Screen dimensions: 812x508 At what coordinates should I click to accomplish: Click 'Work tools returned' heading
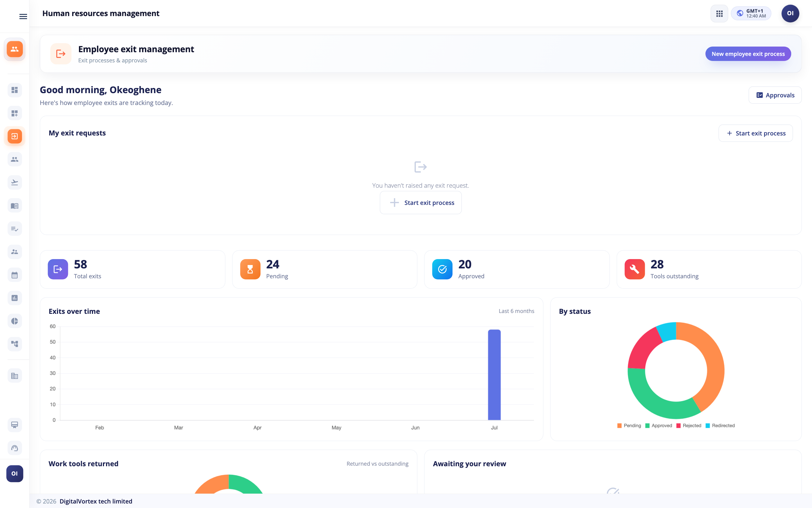[x=83, y=464]
